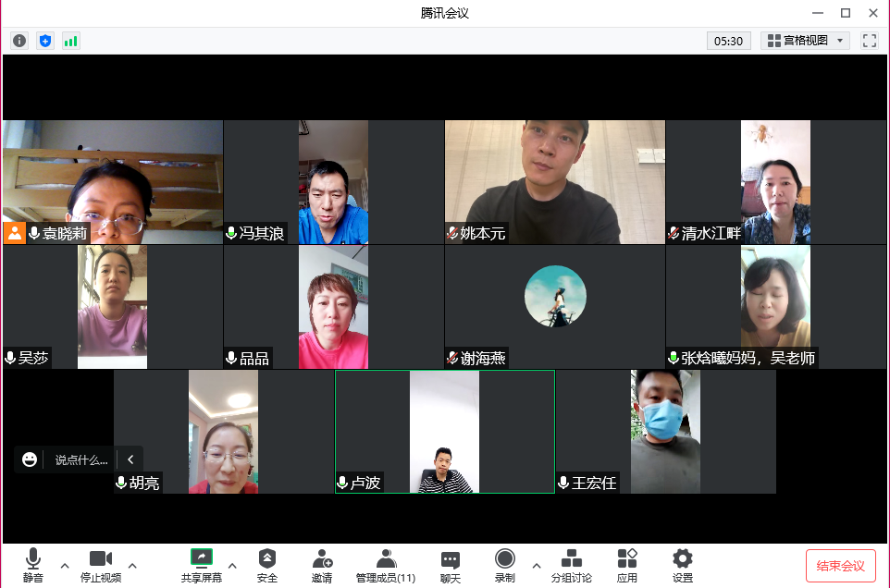Enter full screen mode

869,41
